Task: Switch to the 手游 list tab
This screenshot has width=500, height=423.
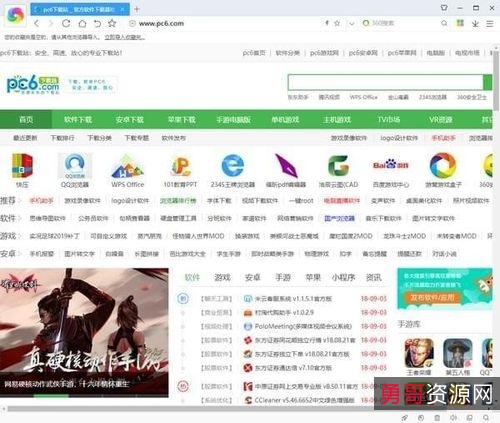Action: click(x=283, y=277)
